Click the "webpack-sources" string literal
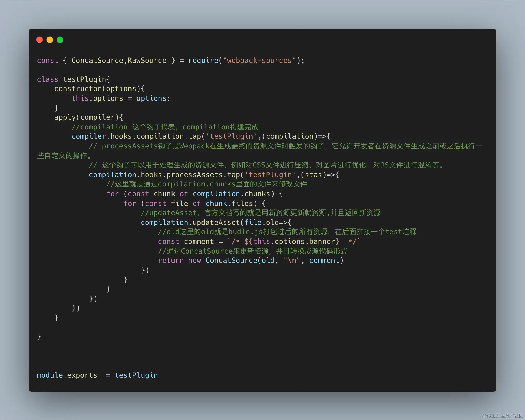The image size is (525, 420). pyautogui.click(x=259, y=61)
